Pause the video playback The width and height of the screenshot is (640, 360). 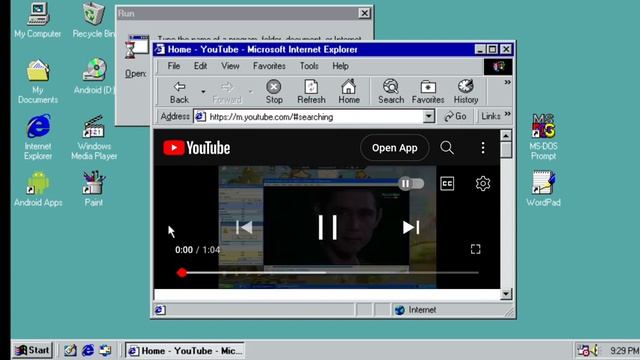click(327, 227)
